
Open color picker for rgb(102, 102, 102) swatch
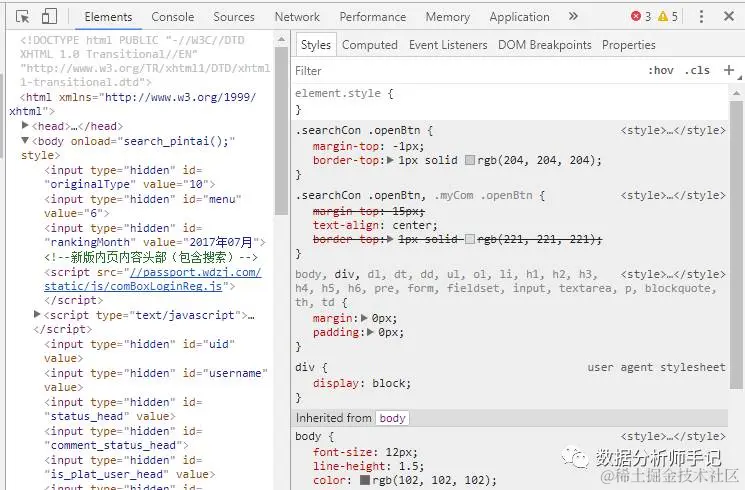[365, 480]
